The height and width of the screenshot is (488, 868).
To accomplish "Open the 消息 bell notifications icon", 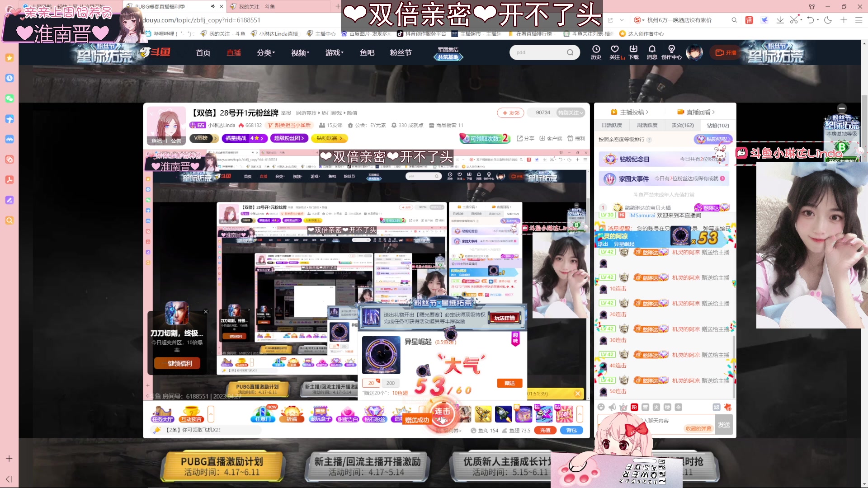I will [x=652, y=52].
